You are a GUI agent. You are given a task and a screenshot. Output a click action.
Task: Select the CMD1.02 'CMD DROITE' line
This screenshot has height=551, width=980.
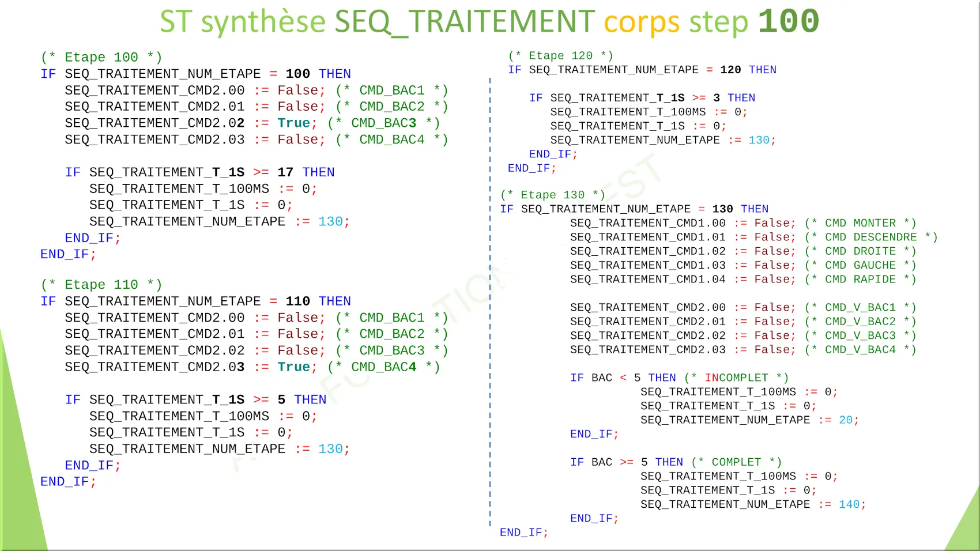743,251
